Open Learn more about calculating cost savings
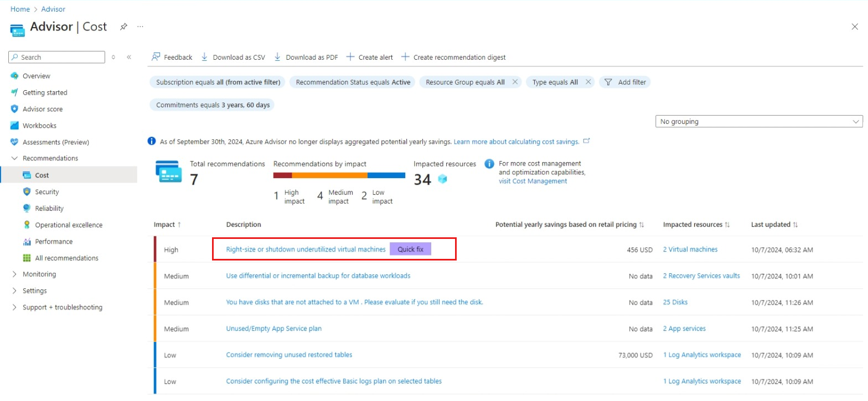868x401 pixels. 516,142
